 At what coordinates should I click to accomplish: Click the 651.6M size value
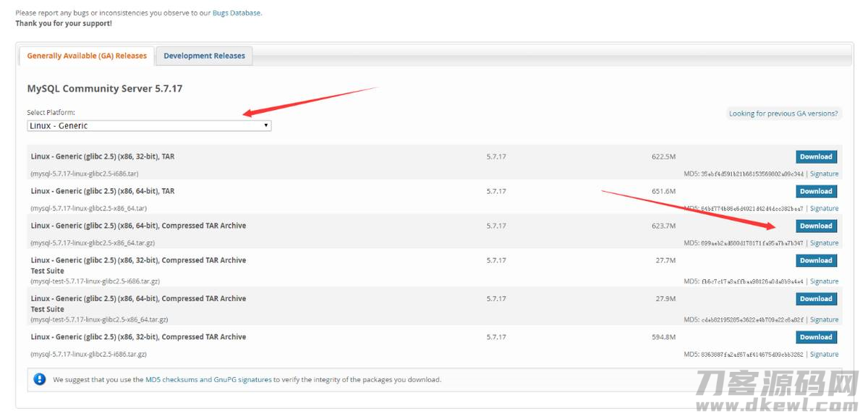click(x=663, y=192)
